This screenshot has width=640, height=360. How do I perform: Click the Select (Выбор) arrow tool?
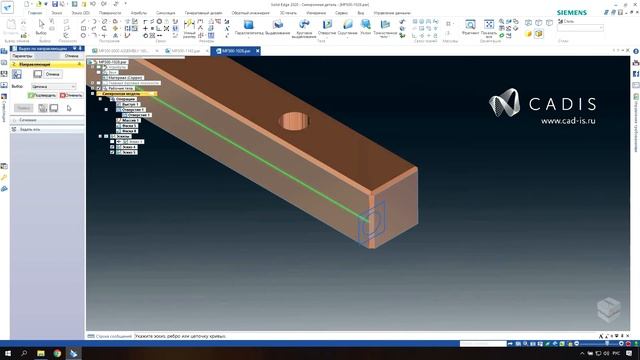click(x=41, y=27)
